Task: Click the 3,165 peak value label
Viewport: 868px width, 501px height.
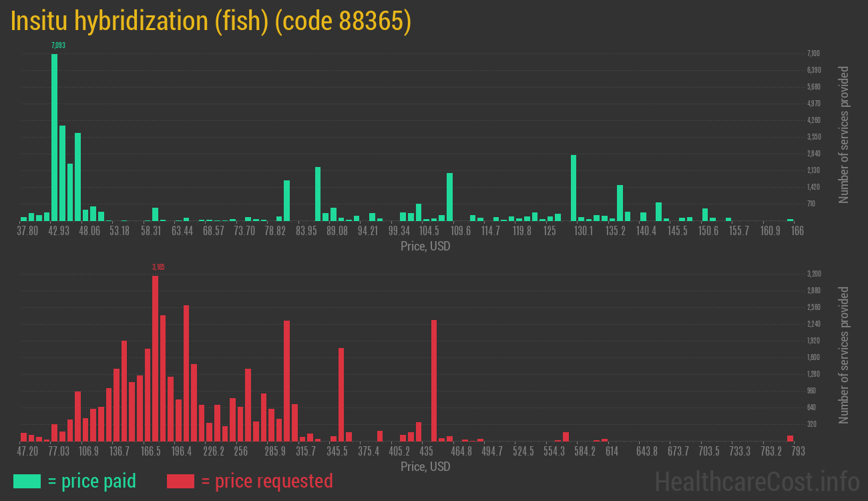Action: [158, 267]
